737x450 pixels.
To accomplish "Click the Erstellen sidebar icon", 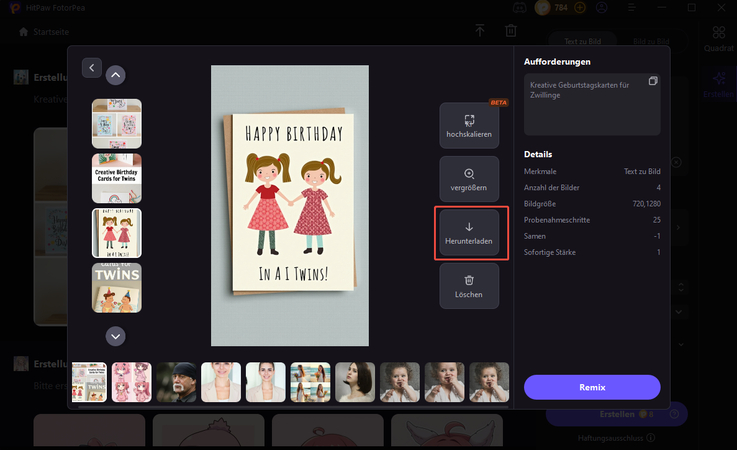I will [x=719, y=85].
